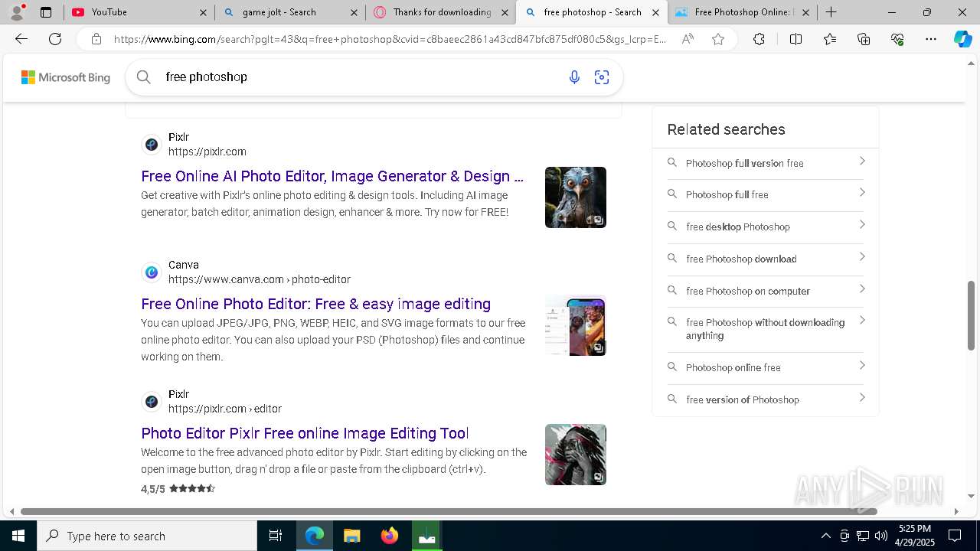Search free Photoshop without downloading anything

(x=766, y=329)
